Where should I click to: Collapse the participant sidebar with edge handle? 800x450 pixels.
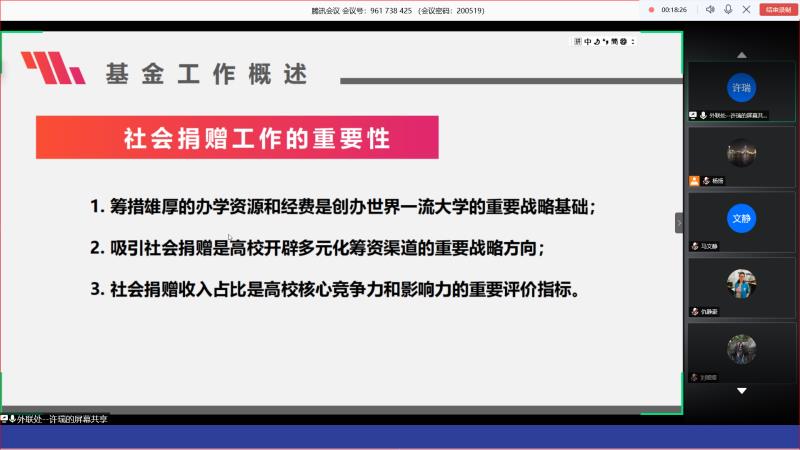679,222
